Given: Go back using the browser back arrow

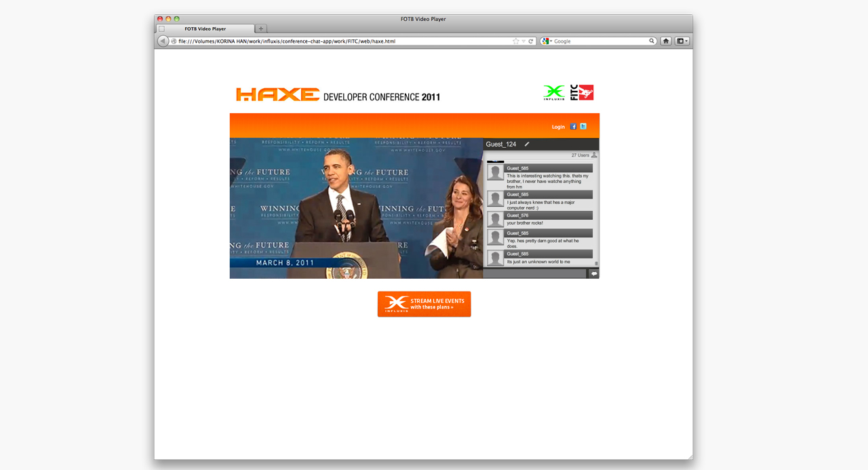Looking at the screenshot, I should click(163, 41).
